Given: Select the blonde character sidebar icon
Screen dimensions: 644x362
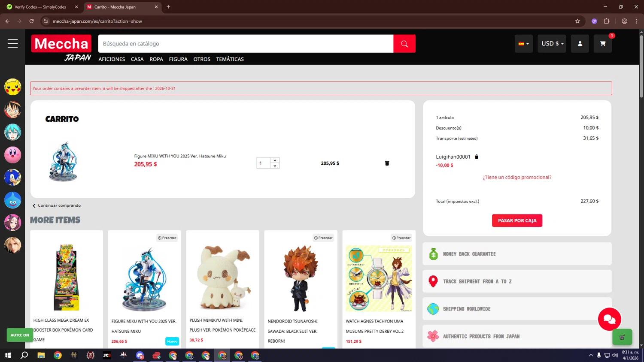Looking at the screenshot, I should click(12, 245).
